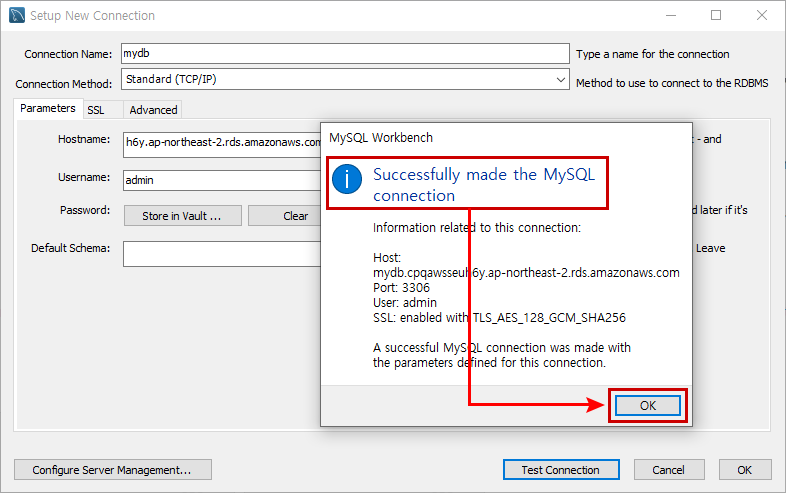Minimize the Setup New Connection window
Image resolution: width=786 pixels, height=493 pixels.
[671, 16]
